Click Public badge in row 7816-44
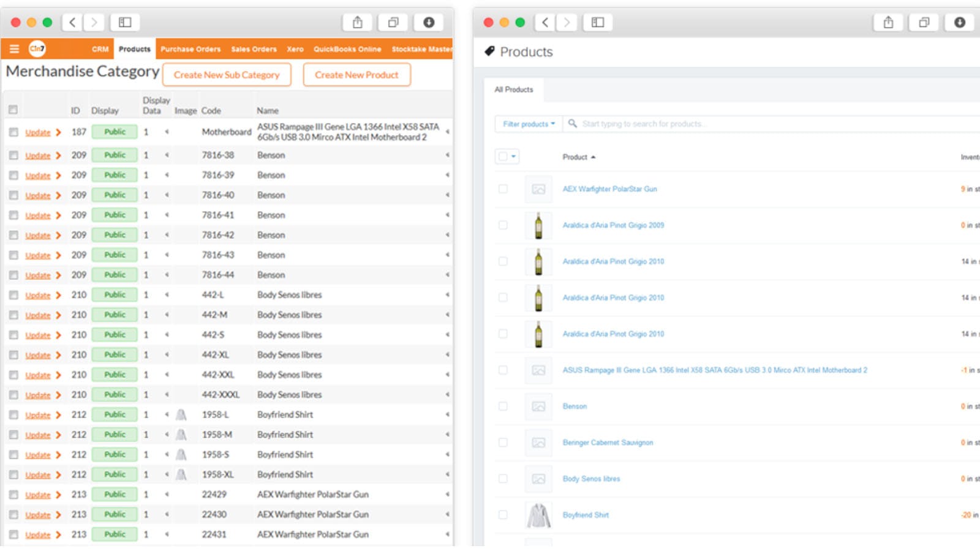 coord(115,275)
